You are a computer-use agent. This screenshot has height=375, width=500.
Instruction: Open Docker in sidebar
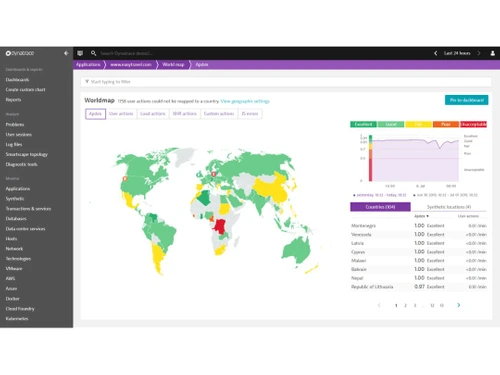tap(12, 299)
